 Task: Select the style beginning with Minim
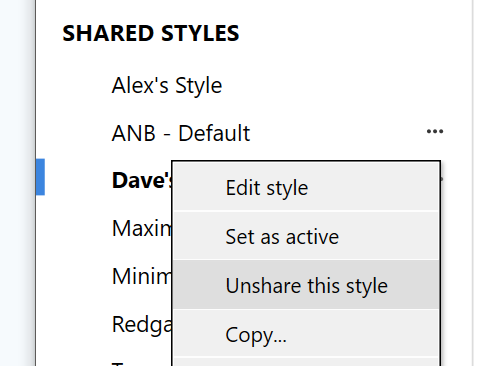pyautogui.click(x=142, y=276)
